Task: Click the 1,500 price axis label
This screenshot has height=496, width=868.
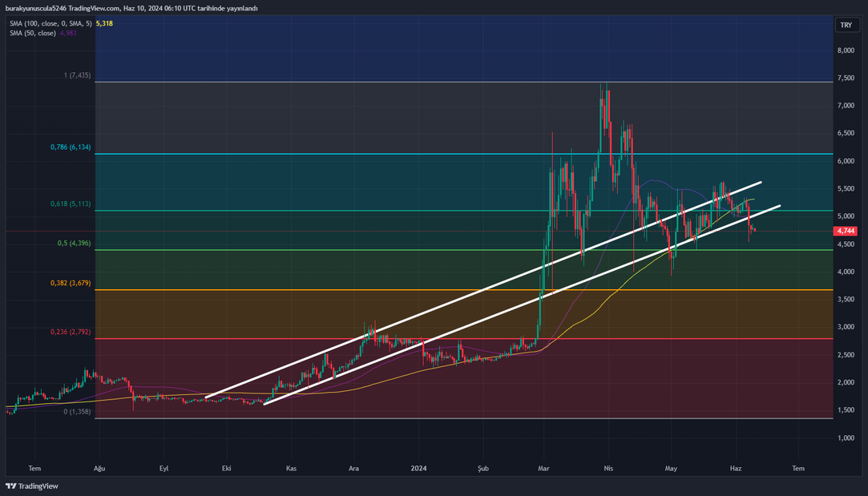Action: coord(846,410)
